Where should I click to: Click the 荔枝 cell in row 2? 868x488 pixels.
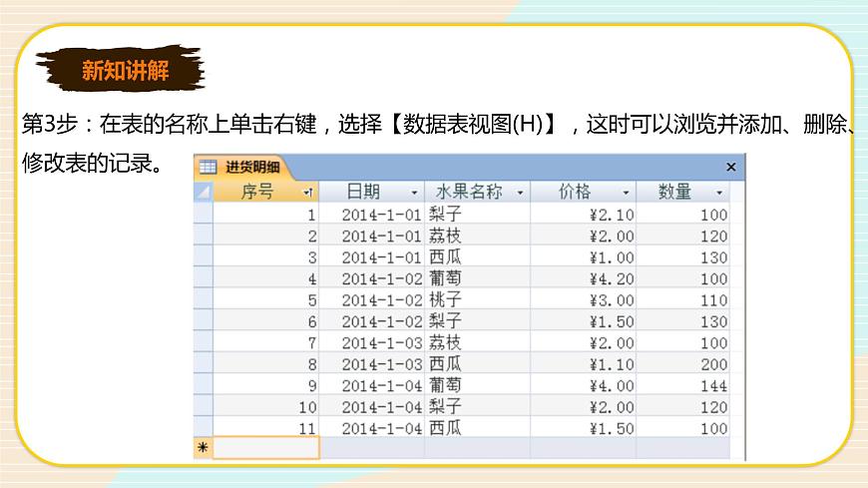coord(477,236)
